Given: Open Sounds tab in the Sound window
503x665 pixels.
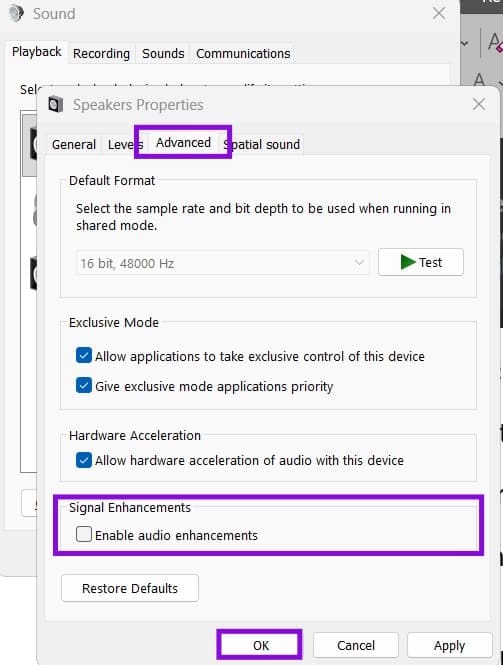Looking at the screenshot, I should coord(163,54).
